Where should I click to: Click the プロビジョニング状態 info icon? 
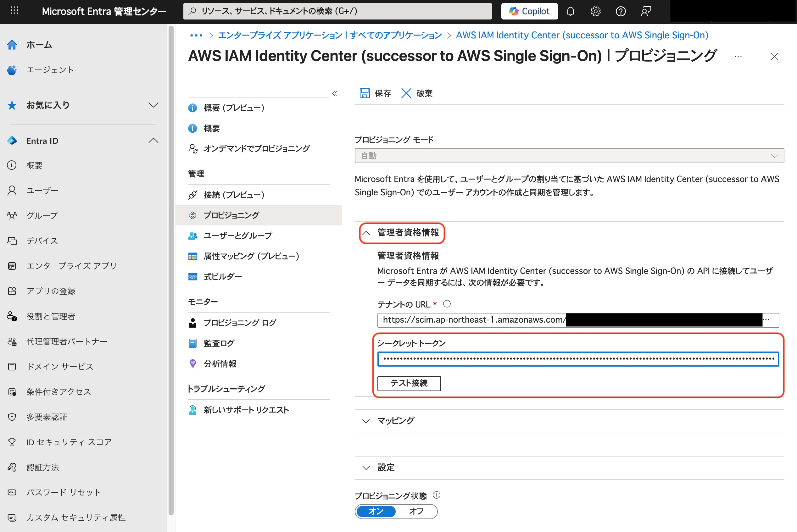437,495
